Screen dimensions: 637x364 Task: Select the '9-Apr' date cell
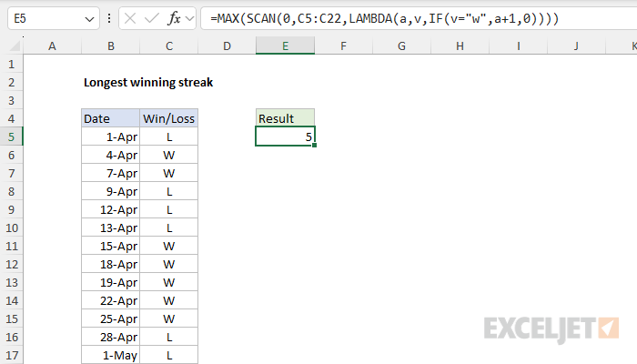(x=110, y=191)
